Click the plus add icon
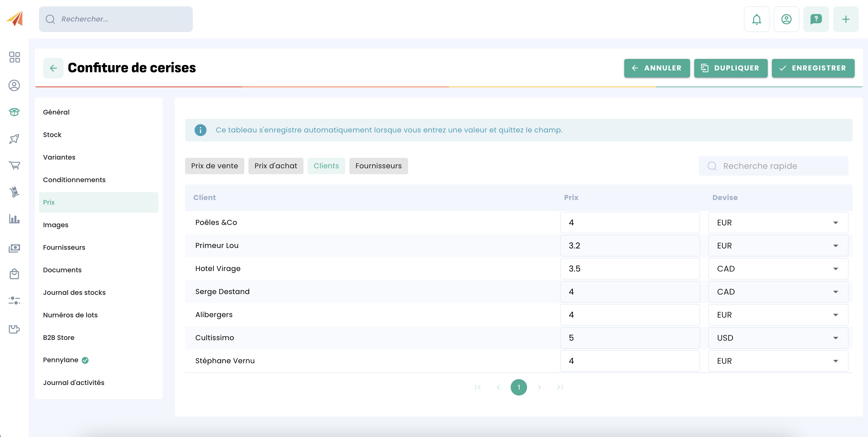The image size is (868, 437). (845, 19)
